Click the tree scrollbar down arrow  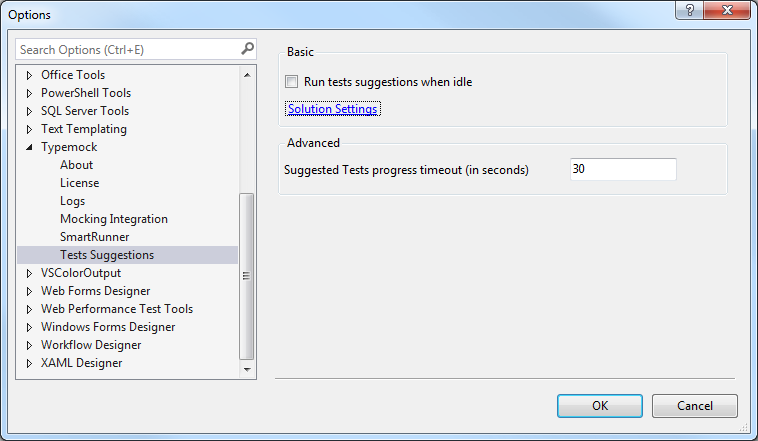coord(247,370)
